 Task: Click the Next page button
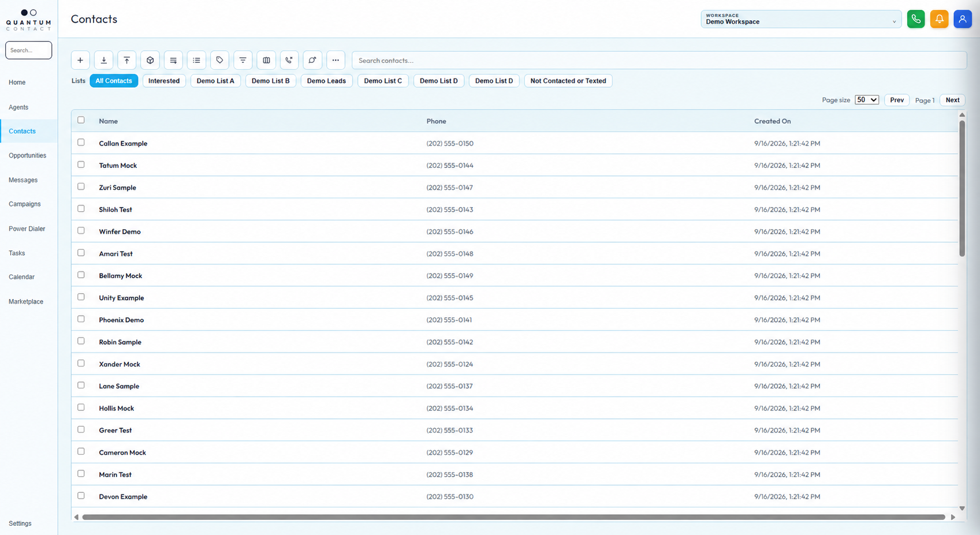point(952,100)
